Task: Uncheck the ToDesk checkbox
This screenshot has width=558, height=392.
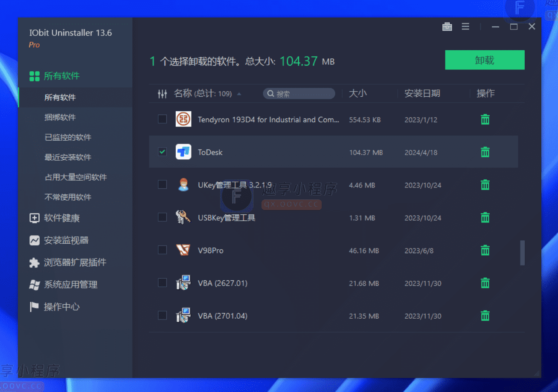Action: [x=162, y=152]
